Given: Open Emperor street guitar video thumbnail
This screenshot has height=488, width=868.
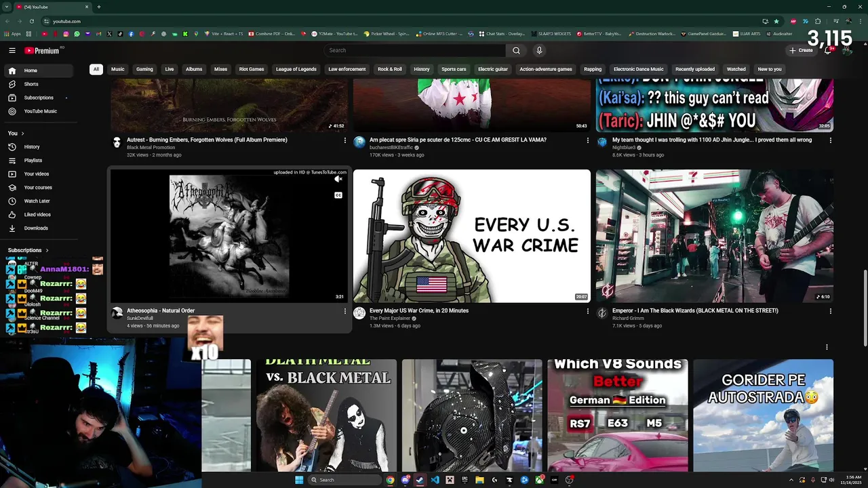Looking at the screenshot, I should point(715,236).
